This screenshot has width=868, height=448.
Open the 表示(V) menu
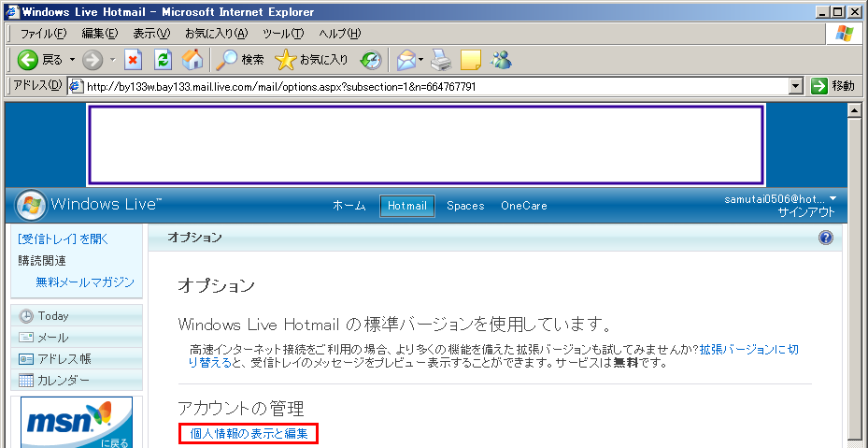[151, 34]
